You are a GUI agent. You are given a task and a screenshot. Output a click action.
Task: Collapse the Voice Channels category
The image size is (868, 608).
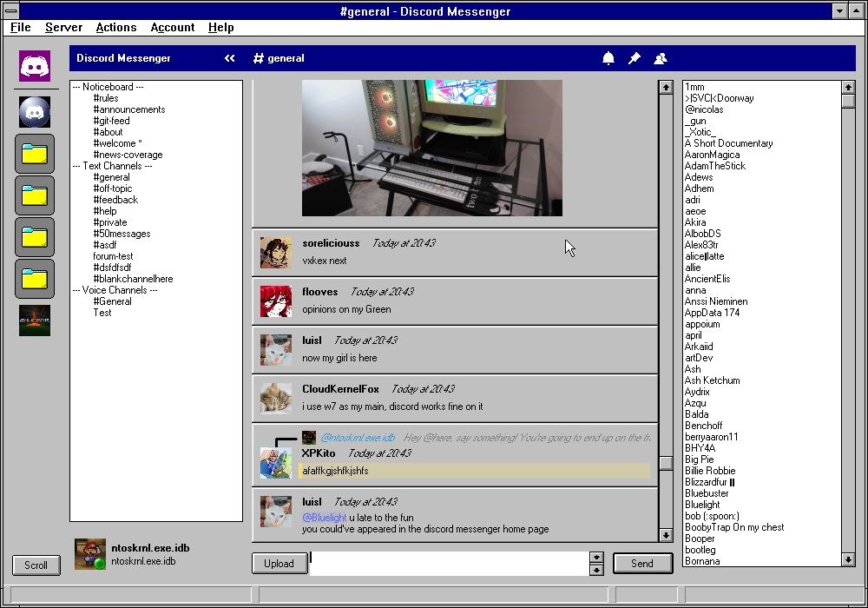115,290
